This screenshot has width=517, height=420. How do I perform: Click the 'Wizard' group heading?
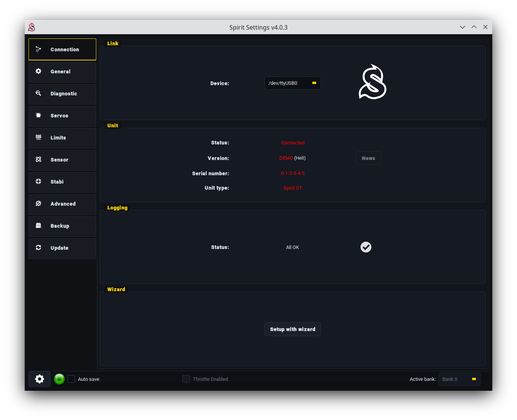116,289
